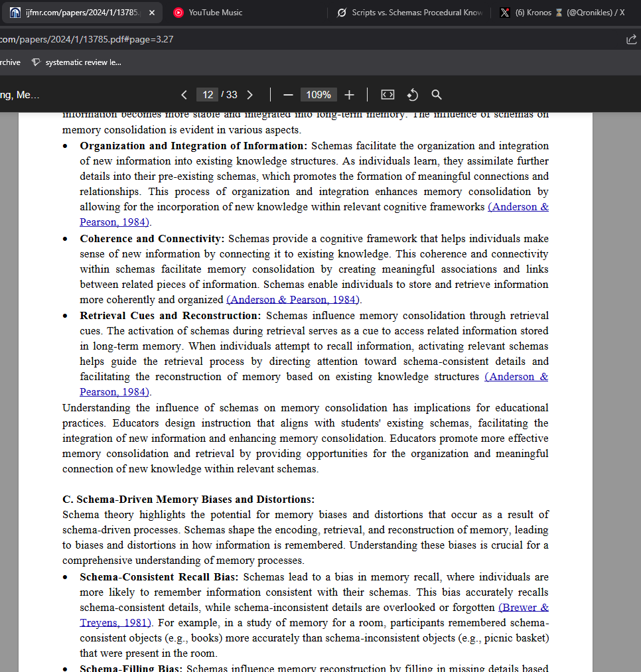The height and width of the screenshot is (672, 641).
Task: Click the '/ 33' total page count
Action: pyautogui.click(x=230, y=95)
